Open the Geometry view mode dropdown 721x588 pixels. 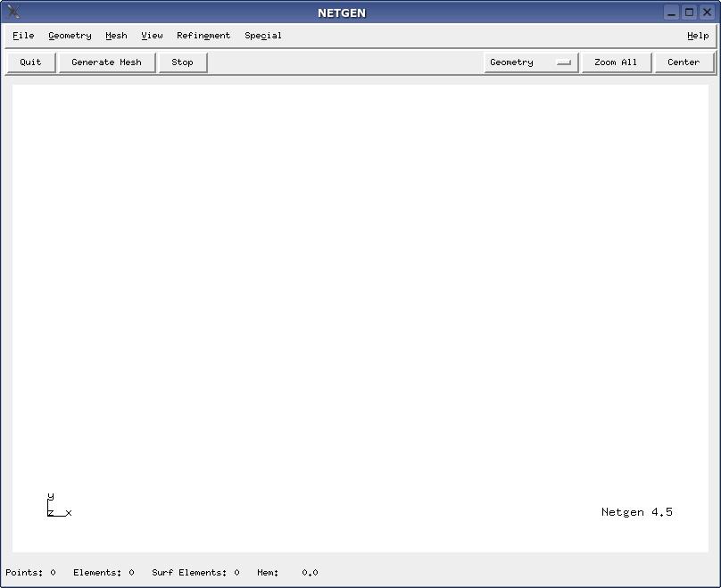coord(531,62)
